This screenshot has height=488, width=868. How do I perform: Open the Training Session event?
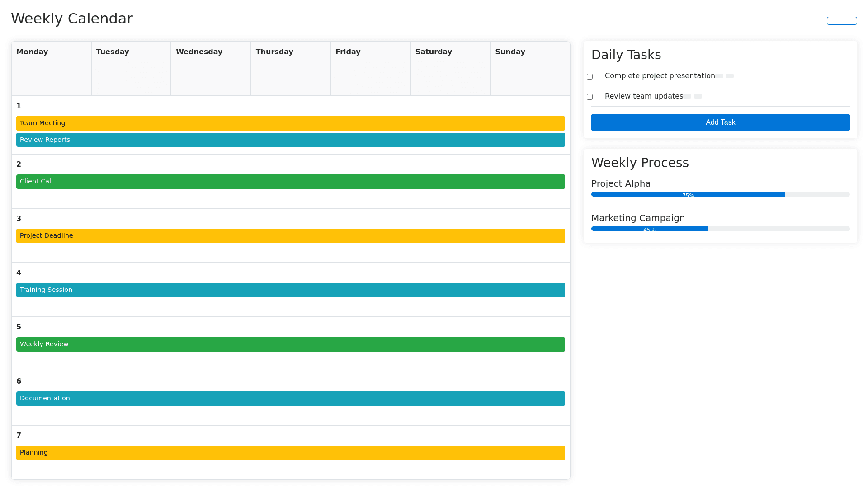click(290, 290)
